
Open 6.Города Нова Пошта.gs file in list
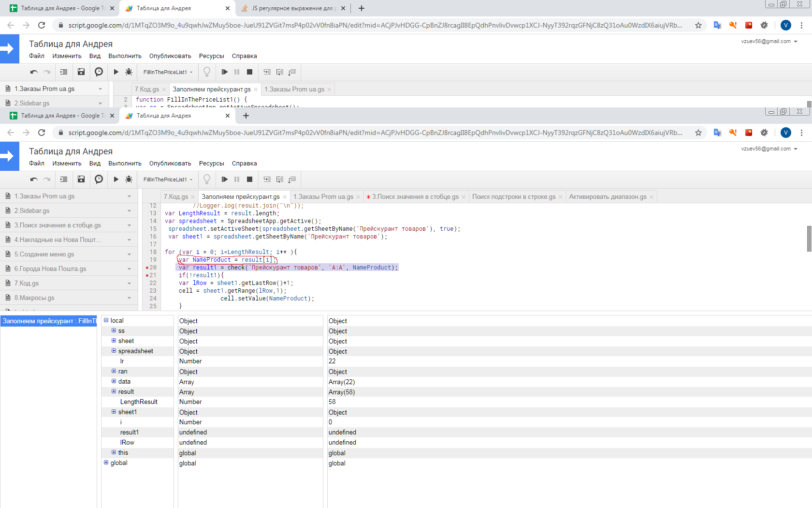[50, 269]
